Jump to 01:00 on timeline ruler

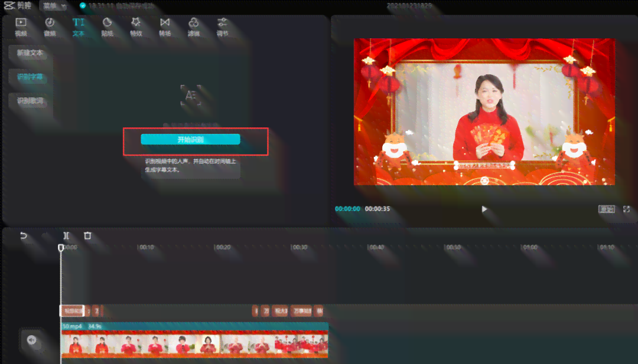point(529,247)
